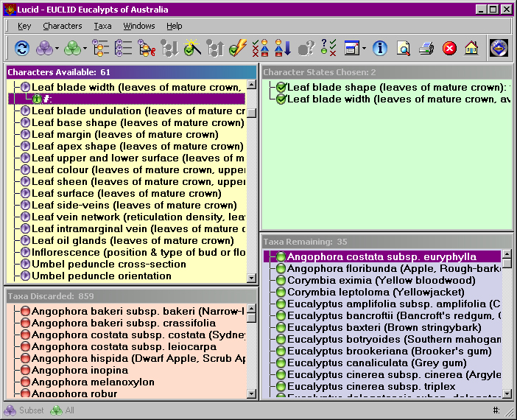
Task: Select Eucalyptus canaliculata (Grey gum)
Action: click(x=377, y=363)
